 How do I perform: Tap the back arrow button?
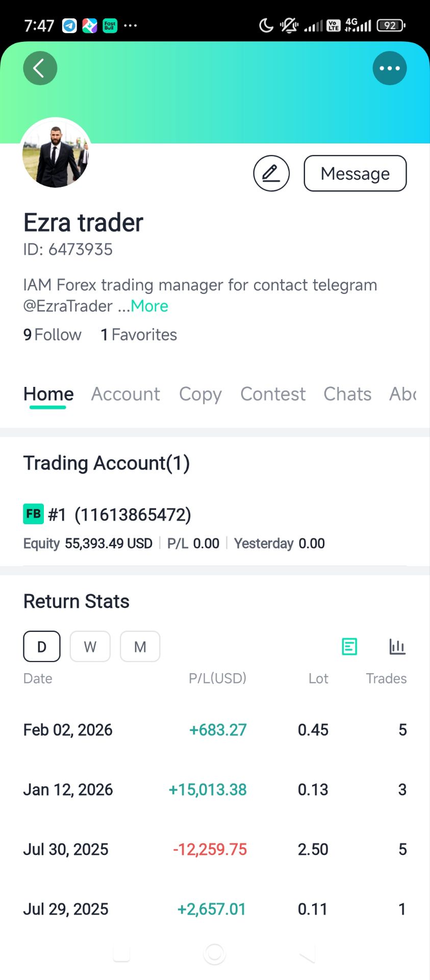click(40, 68)
